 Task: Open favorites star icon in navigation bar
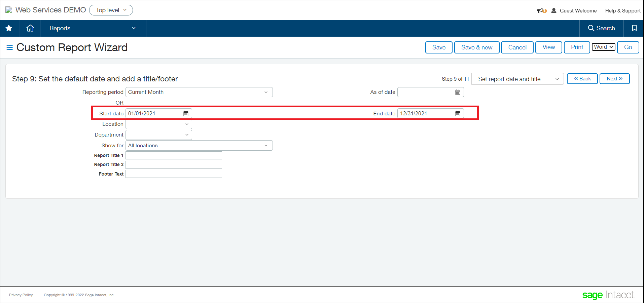(9, 28)
